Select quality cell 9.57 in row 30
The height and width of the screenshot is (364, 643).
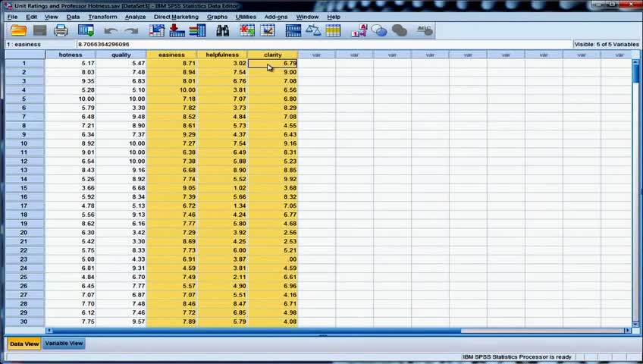(x=121, y=322)
